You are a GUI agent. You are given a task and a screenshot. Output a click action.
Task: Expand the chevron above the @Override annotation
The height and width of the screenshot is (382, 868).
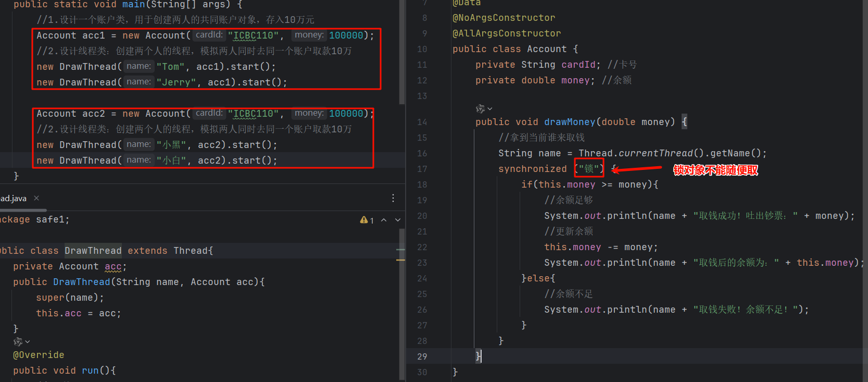click(x=28, y=342)
